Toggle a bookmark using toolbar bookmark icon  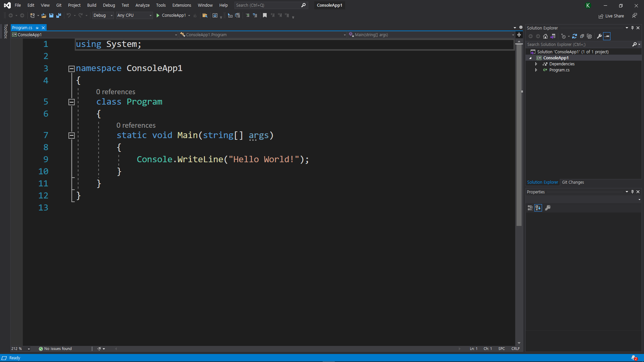265,15
